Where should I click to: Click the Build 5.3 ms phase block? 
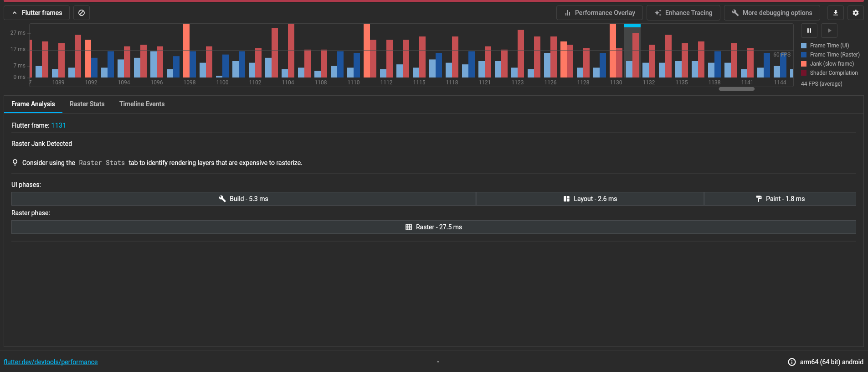(x=243, y=199)
